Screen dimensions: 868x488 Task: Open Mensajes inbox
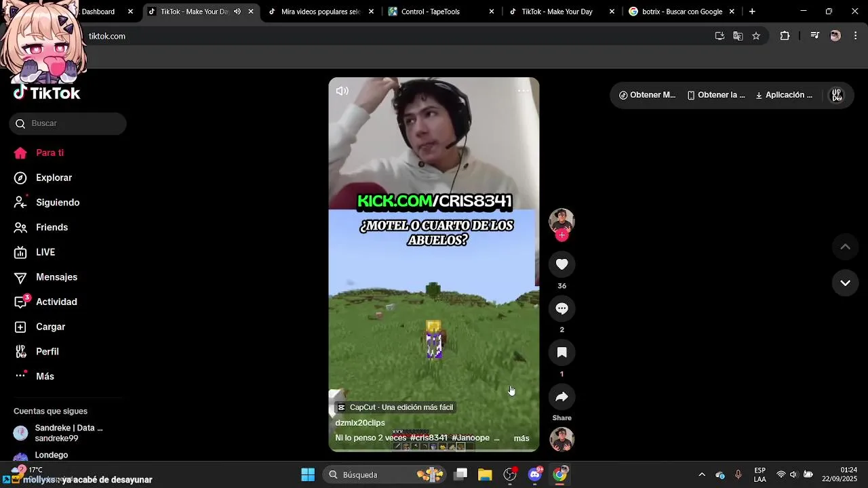pos(46,277)
